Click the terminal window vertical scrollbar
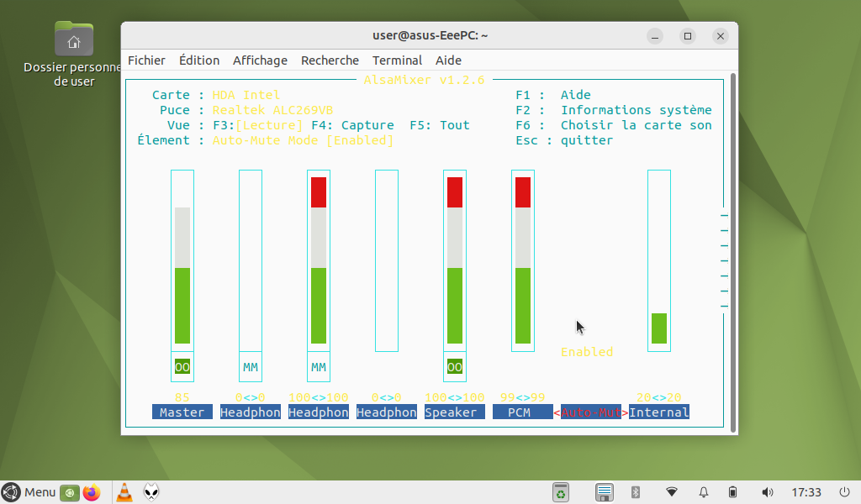 733,252
